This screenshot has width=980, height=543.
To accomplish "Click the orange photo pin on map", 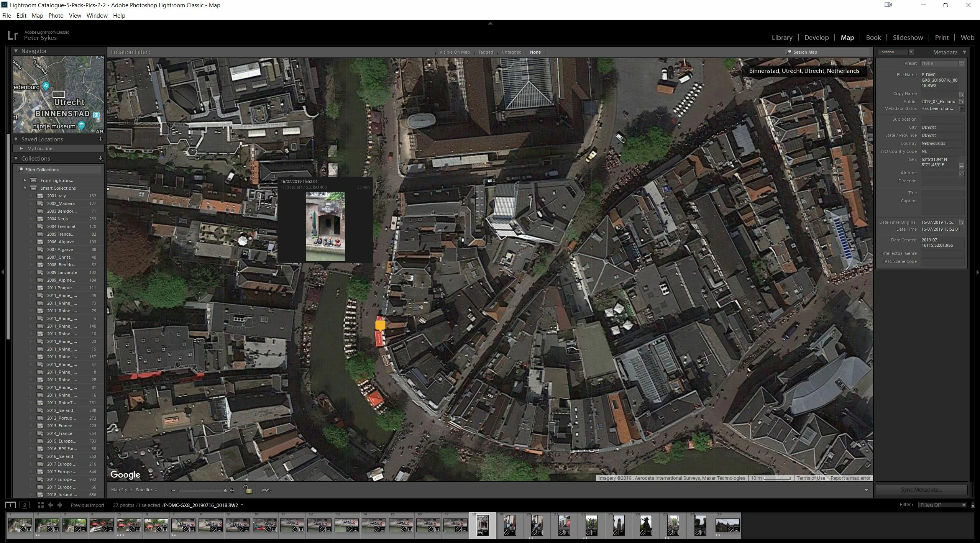I will point(380,325).
